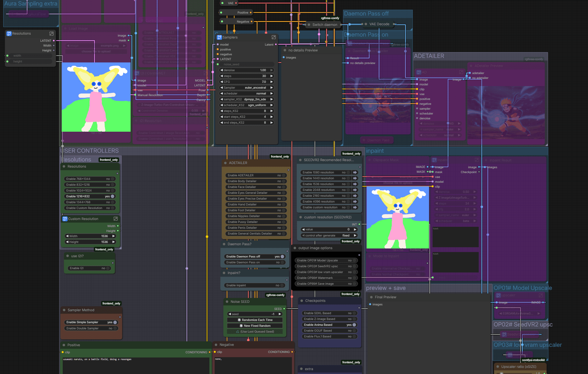Screen dimensions: 588x374
Task: Select the ADETAILER group title at right
Action: click(429, 56)
